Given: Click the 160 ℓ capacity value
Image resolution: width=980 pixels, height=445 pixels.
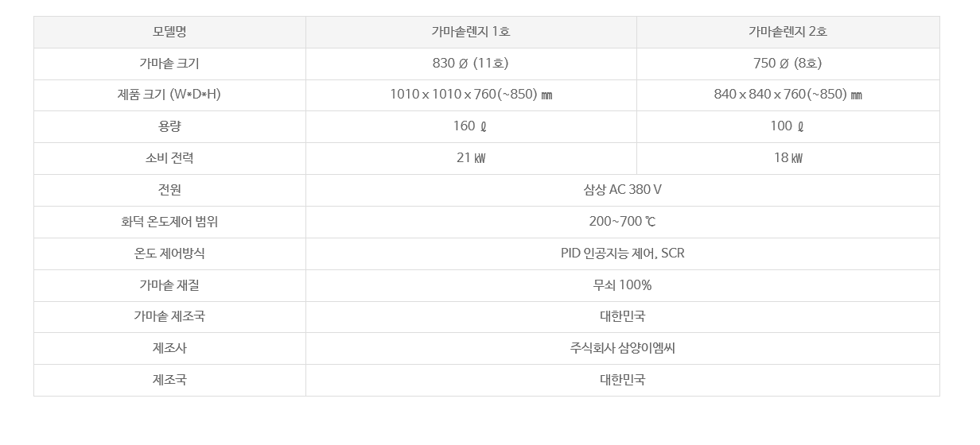Looking at the screenshot, I should (471, 126).
